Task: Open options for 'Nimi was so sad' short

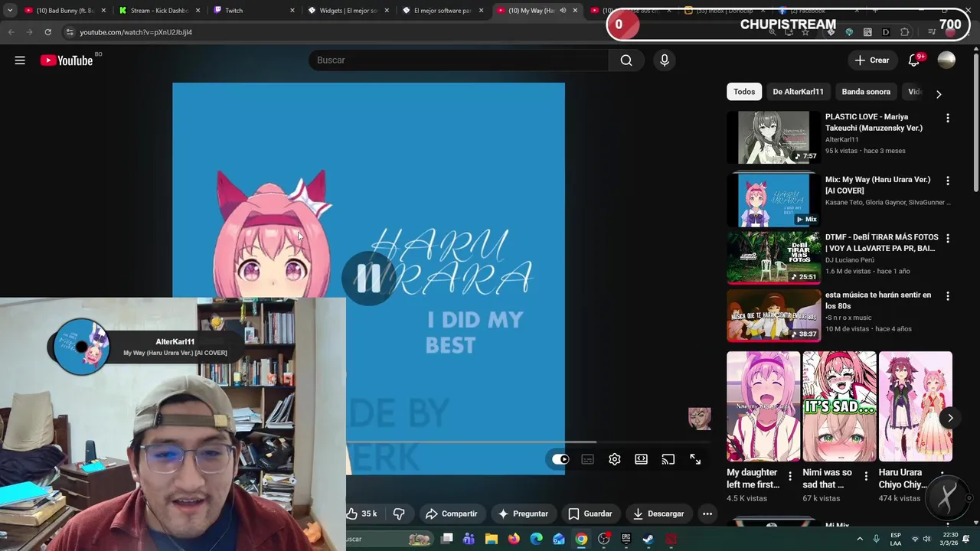Action: 866,476
